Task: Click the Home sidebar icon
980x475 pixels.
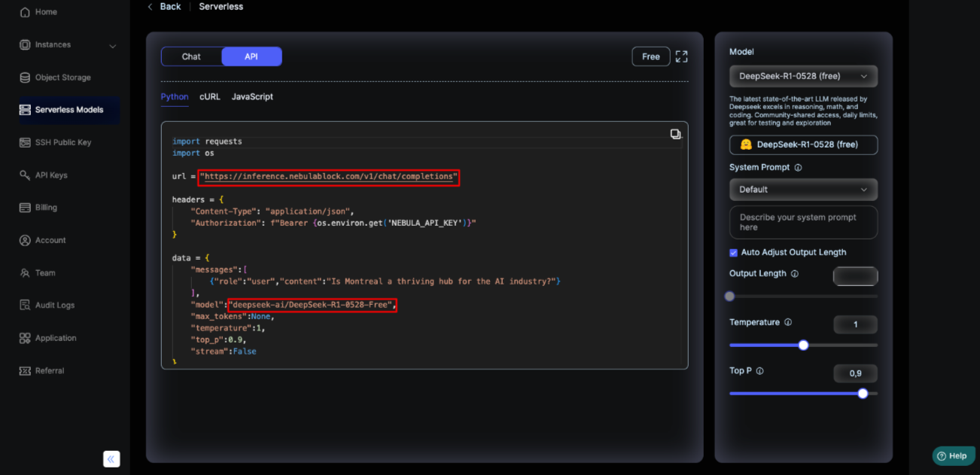Action: tap(25, 12)
